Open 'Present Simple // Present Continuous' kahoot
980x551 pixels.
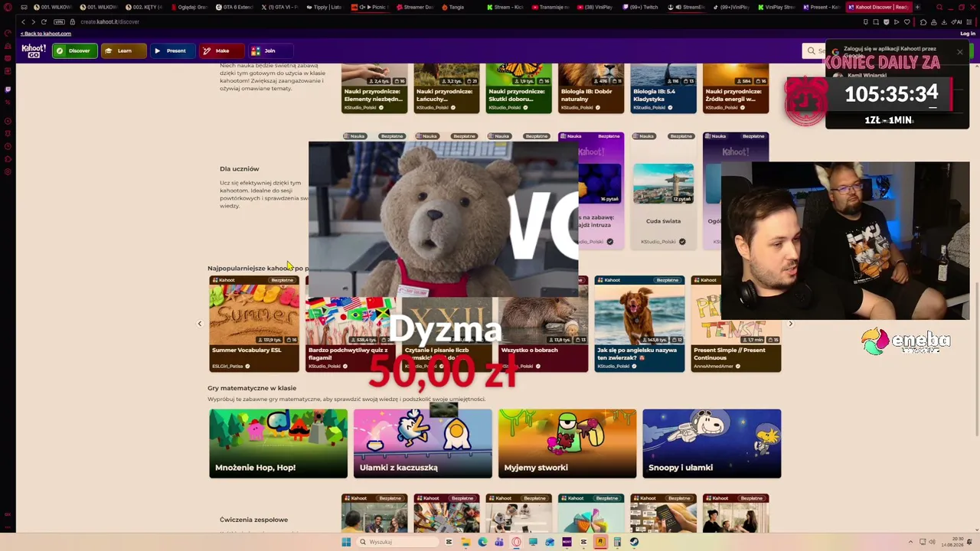(x=736, y=324)
